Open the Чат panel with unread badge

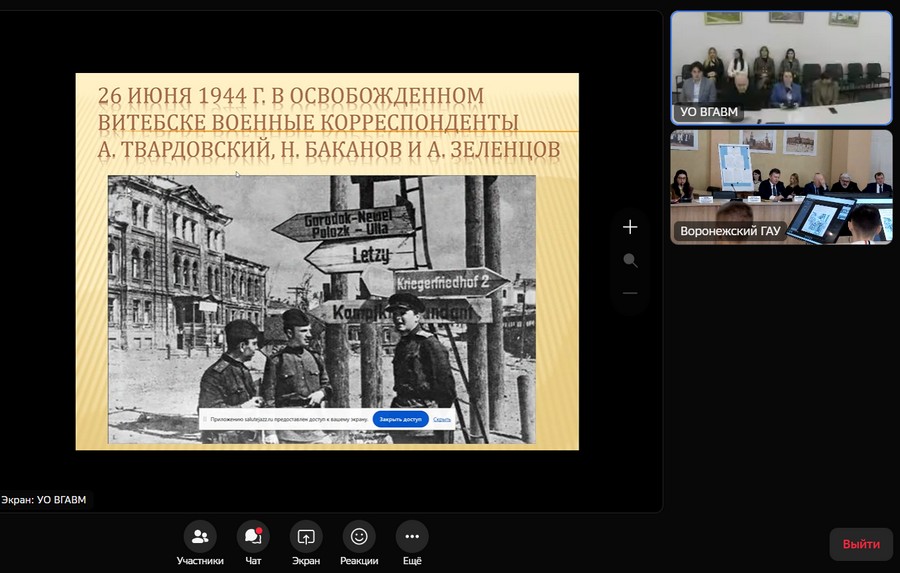[253, 537]
